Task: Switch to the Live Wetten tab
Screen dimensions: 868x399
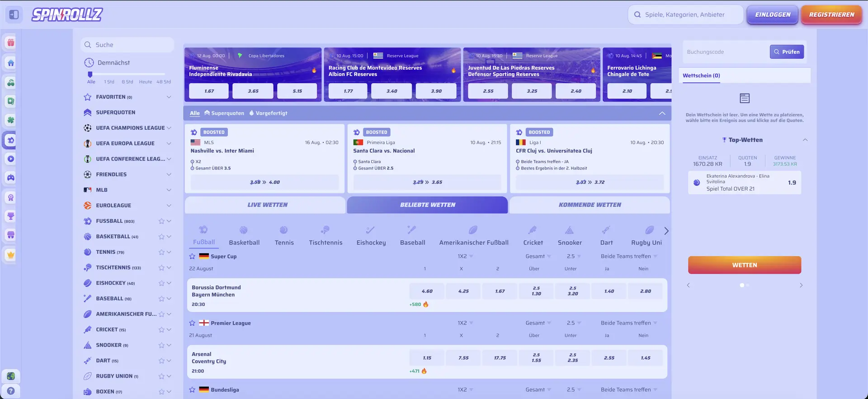Action: 265,205
